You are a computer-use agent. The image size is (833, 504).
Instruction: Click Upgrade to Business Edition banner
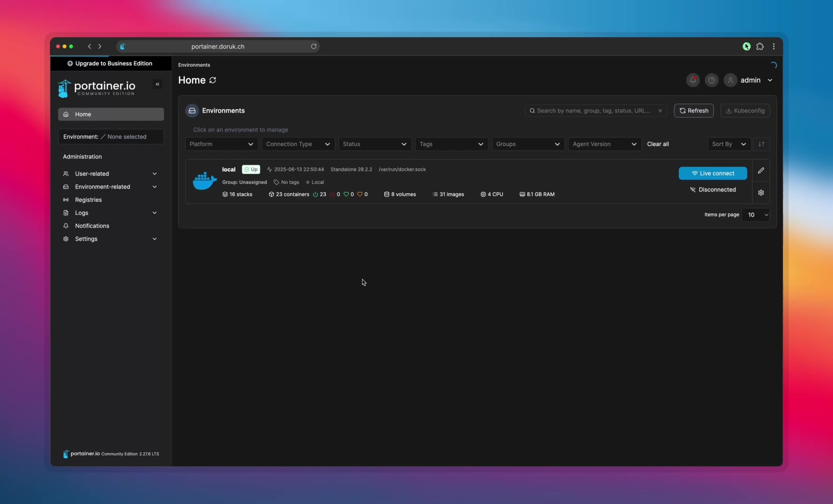(110, 63)
